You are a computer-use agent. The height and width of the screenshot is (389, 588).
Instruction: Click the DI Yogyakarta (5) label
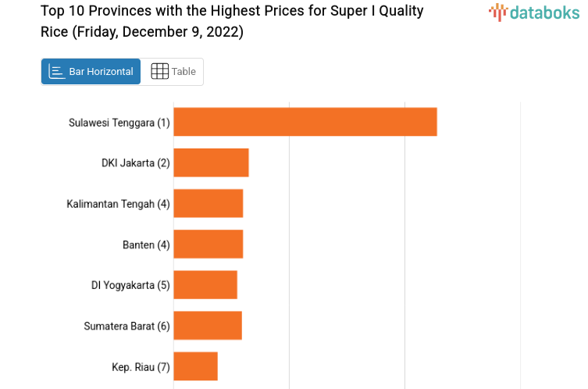tap(130, 285)
